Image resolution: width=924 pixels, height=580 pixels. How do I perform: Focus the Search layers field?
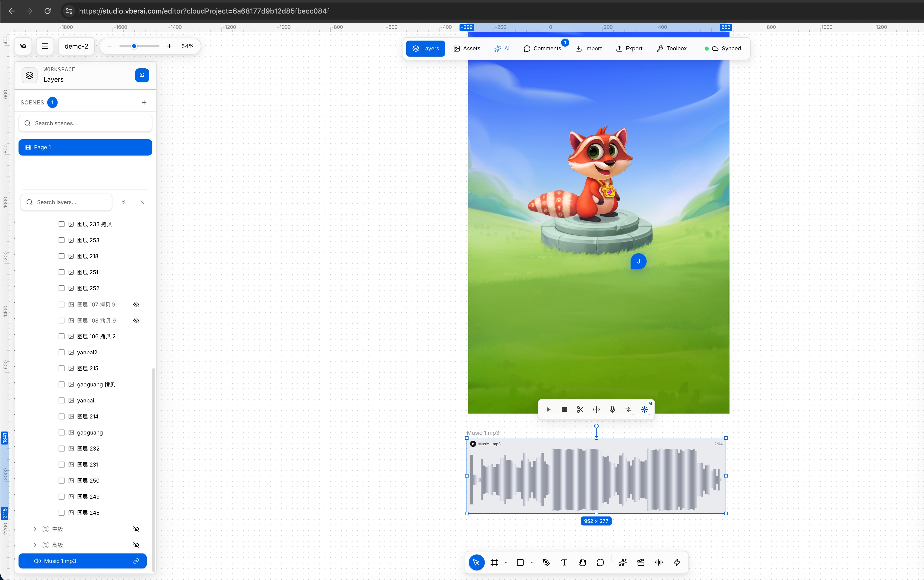(66, 202)
